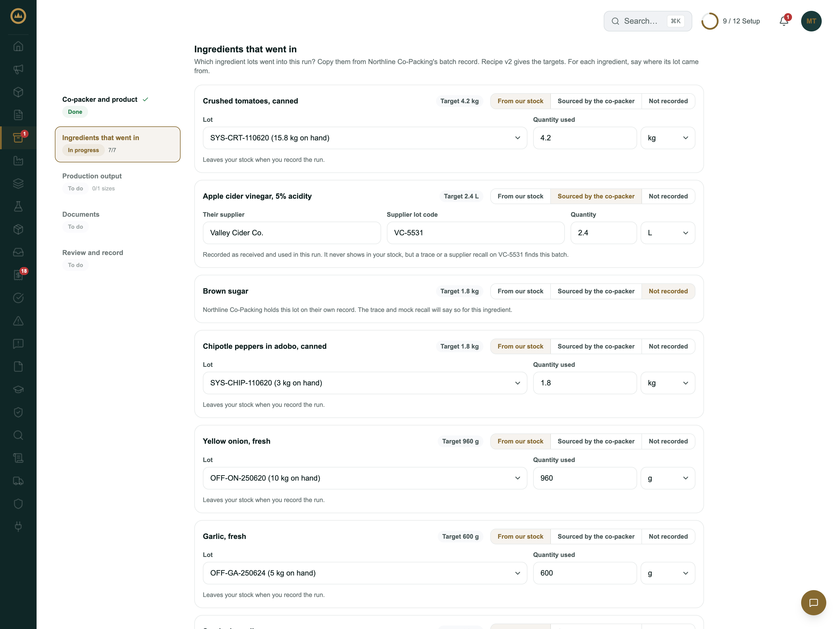
Task: Open the warning triangle sidebar icon
Action: pyautogui.click(x=18, y=321)
